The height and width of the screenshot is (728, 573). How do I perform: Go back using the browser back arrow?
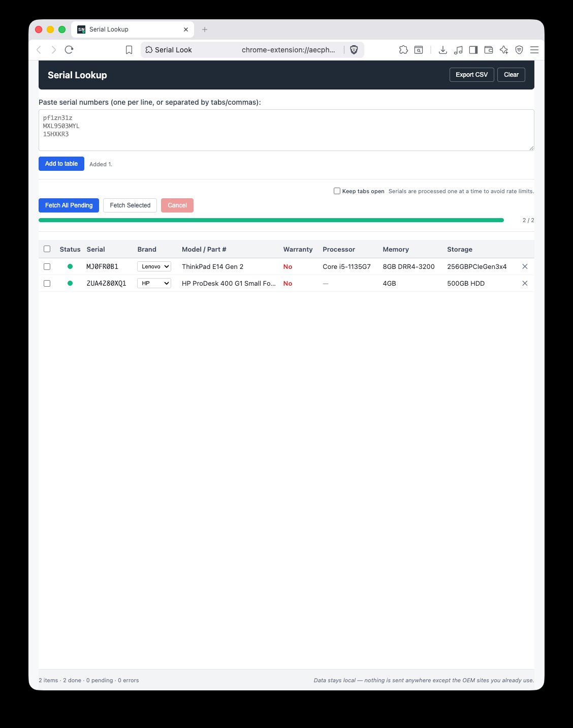coord(39,50)
